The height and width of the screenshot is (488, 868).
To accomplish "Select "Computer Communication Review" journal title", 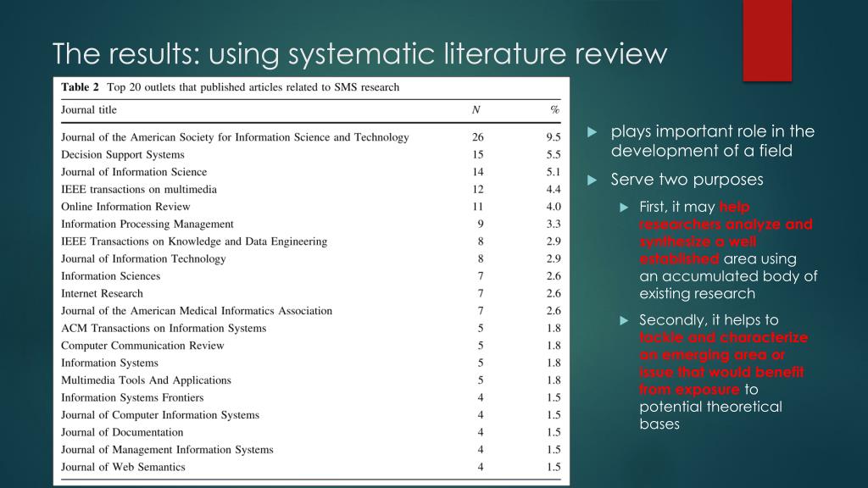I will click(142, 346).
